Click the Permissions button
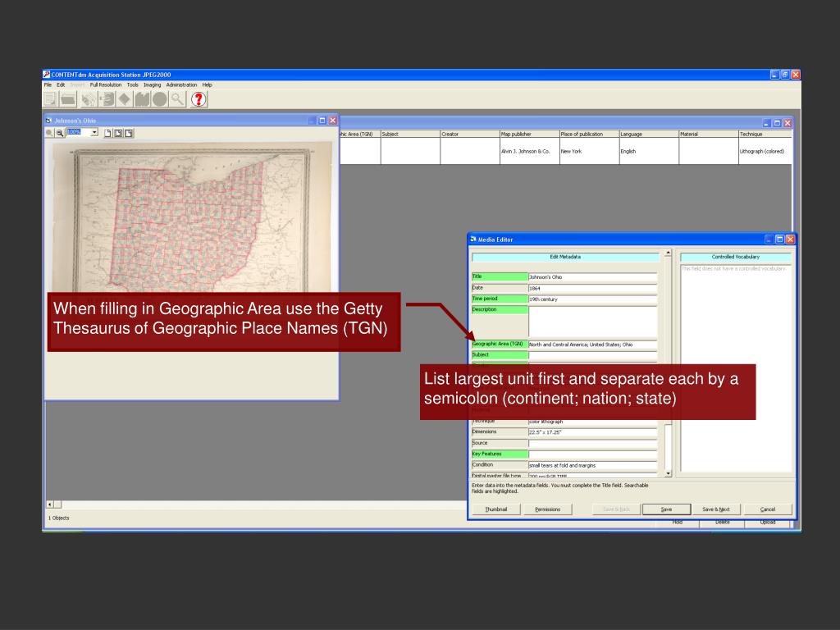The width and height of the screenshot is (840, 630). (547, 509)
